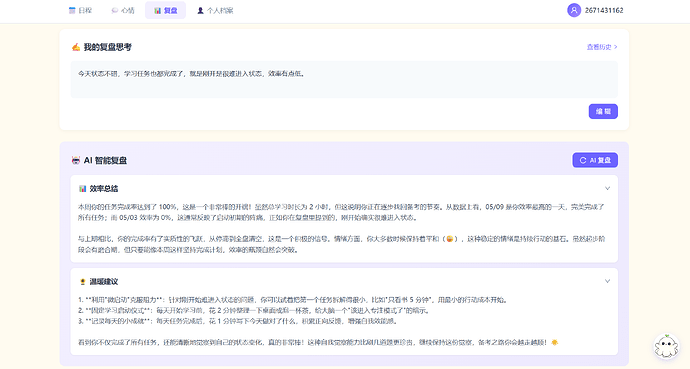This screenshot has height=369, width=690.
Task: Open the 日程 tab
Action: click(x=80, y=10)
